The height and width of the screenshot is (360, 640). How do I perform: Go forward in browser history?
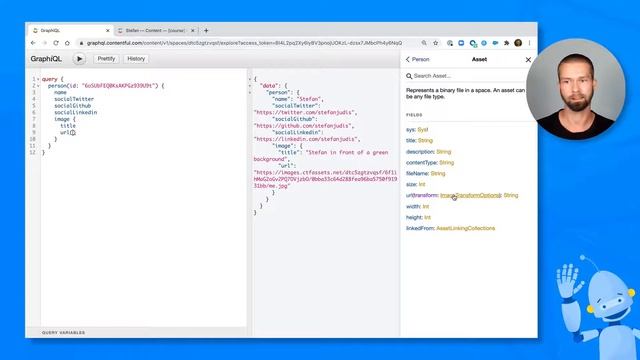[x=44, y=43]
